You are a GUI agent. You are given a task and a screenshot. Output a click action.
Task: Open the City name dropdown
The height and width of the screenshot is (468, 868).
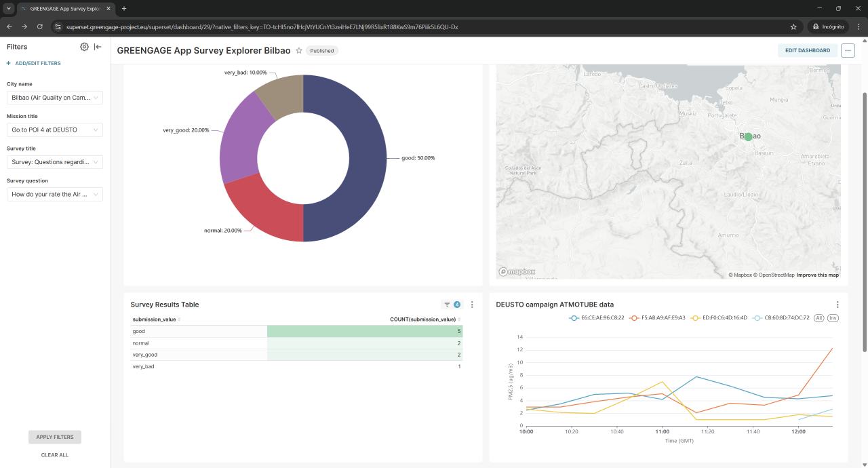[55, 98]
